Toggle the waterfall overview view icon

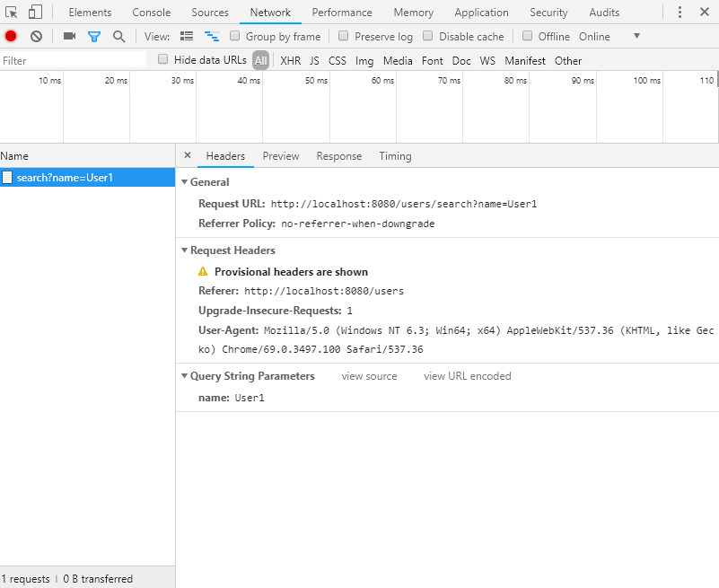coord(212,36)
